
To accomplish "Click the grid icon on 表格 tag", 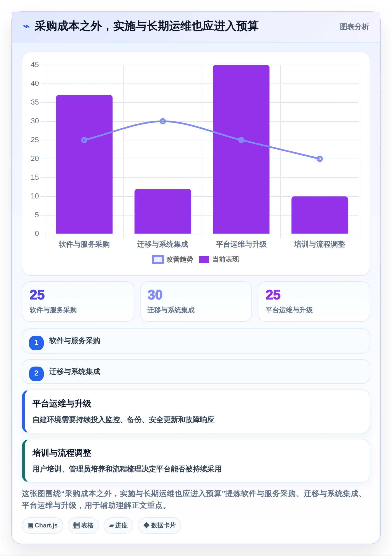I will pyautogui.click(x=76, y=525).
